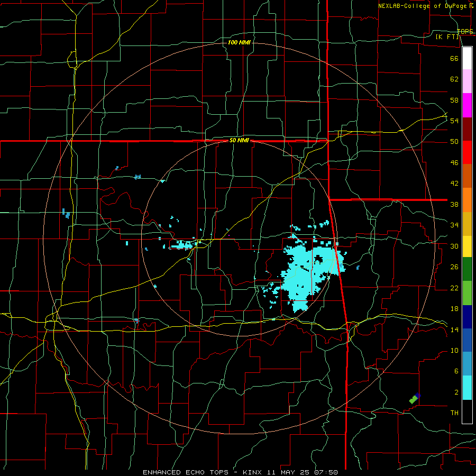Screen dimensions: 476x476
Task: Click the legend value "34"
Action: point(454,225)
